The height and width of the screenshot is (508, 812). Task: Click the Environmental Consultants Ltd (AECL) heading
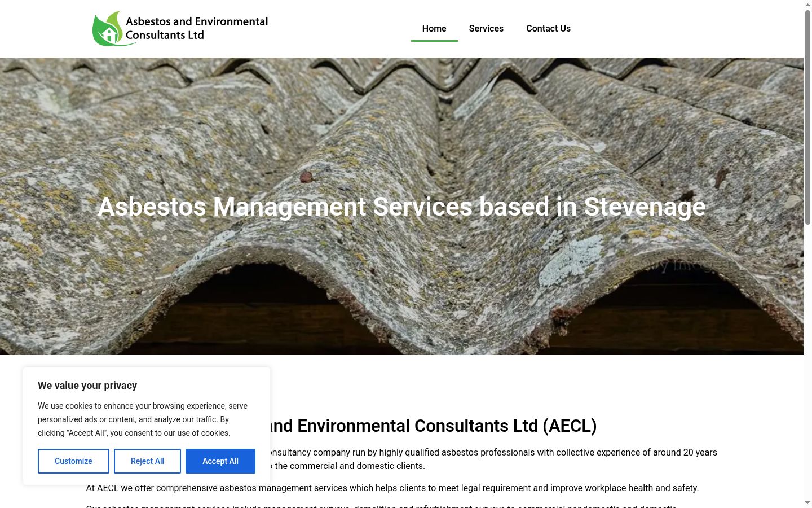[x=433, y=426]
